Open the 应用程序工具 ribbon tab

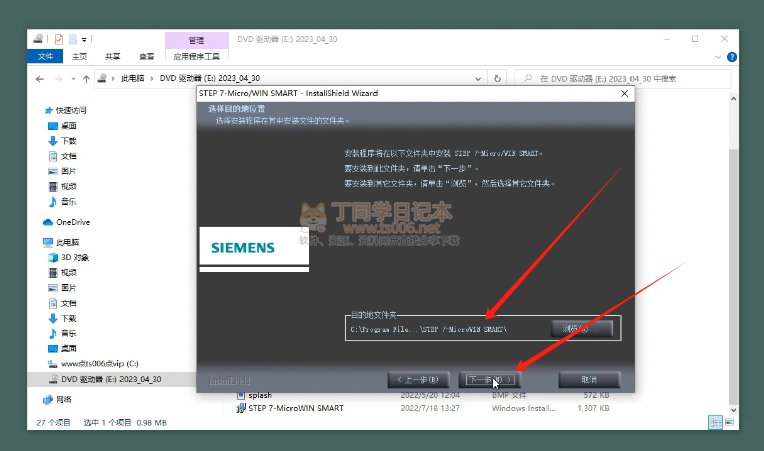click(x=197, y=56)
